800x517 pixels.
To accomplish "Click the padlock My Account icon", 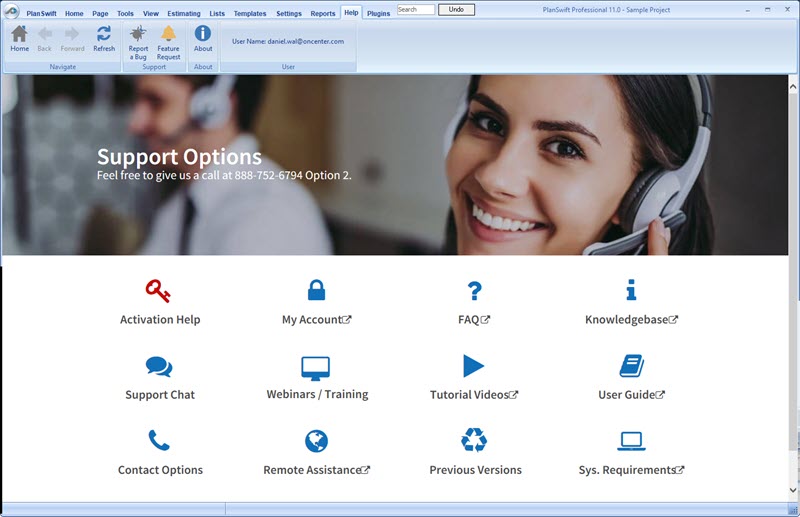I will coord(316,290).
